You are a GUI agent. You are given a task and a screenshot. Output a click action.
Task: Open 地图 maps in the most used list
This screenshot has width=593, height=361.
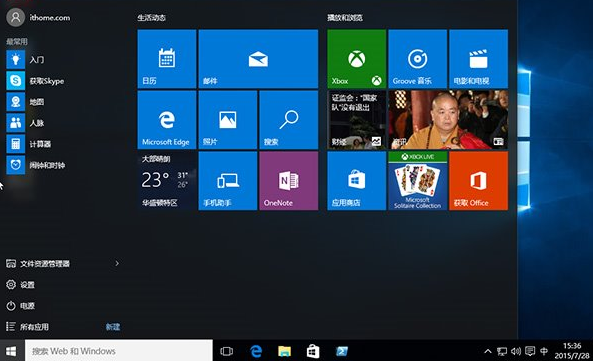pos(64,102)
